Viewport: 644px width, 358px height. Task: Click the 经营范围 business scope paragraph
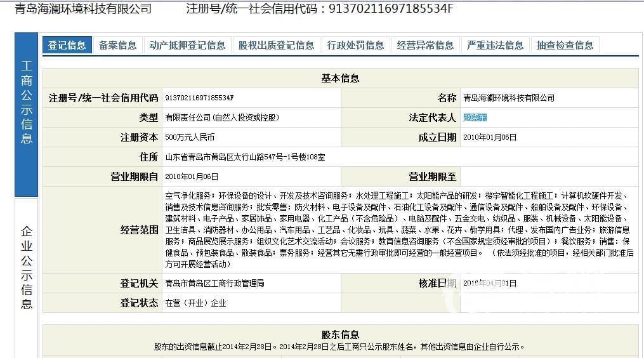(400, 230)
